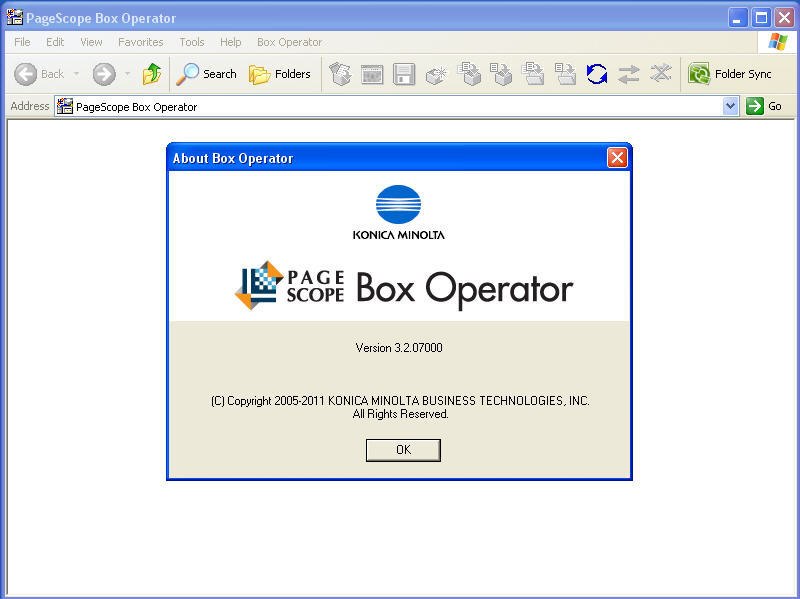Click the Version 3.2.07000 text
800x599 pixels.
click(x=399, y=347)
